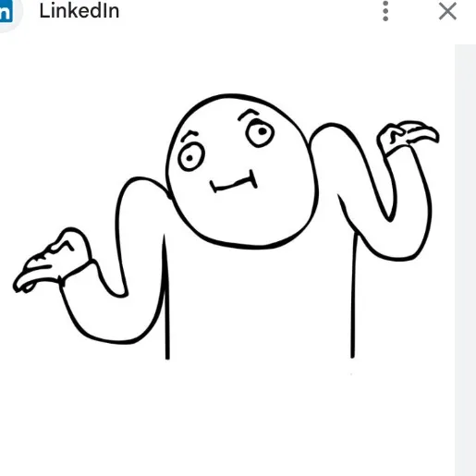Click the figure's smaller eye on the left

(x=191, y=157)
